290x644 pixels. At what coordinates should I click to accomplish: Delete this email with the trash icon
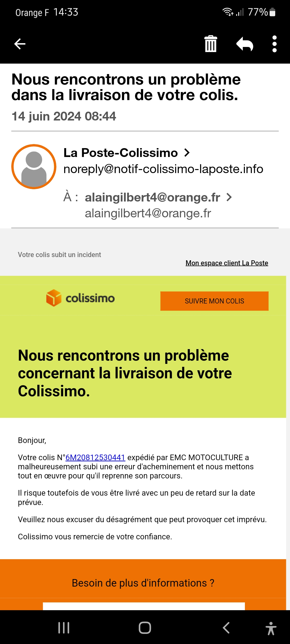tap(211, 44)
